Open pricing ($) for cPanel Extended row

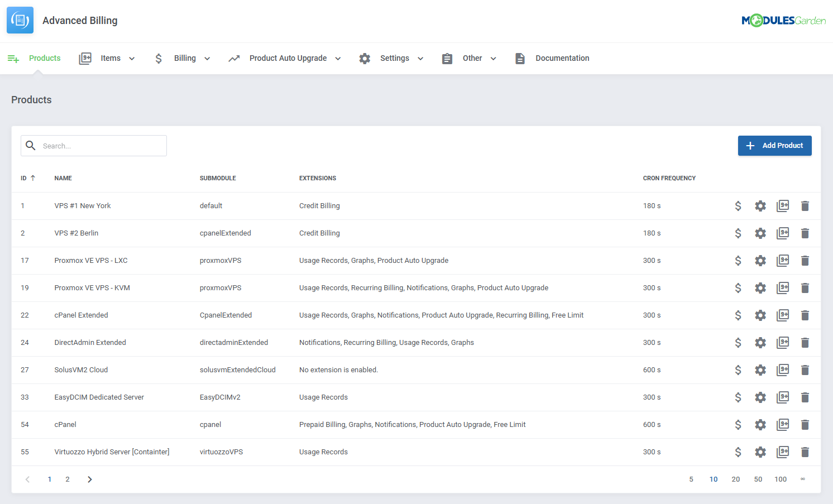(738, 315)
